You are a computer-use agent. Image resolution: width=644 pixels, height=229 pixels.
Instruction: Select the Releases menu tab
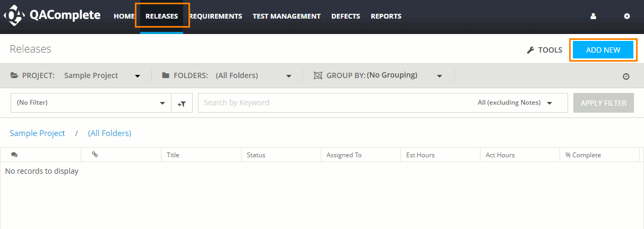pos(162,16)
